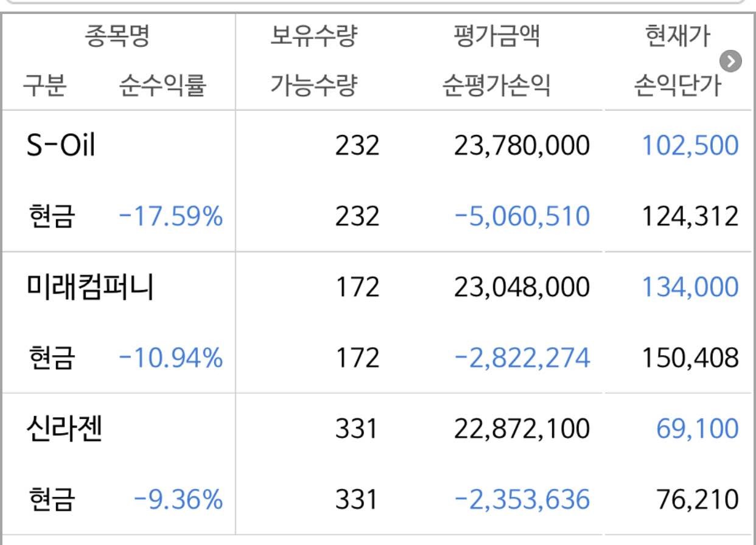The image size is (756, 545).
Task: Select S-Oil's 현금 row label
Action: [43, 215]
